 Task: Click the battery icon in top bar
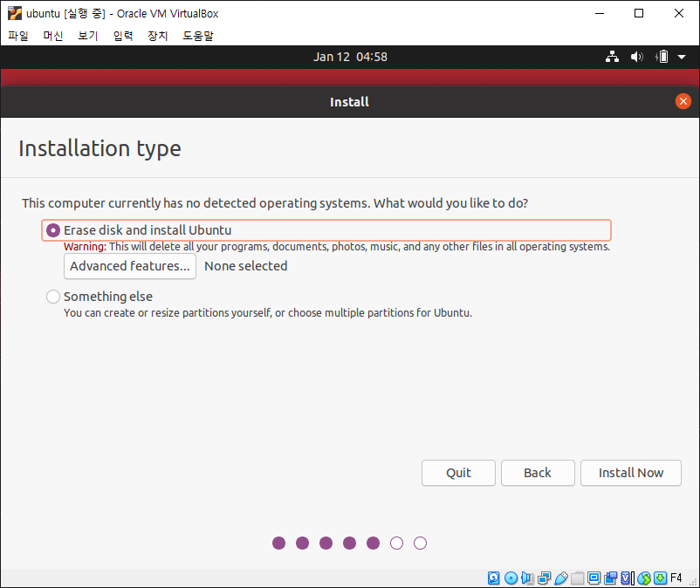pyautogui.click(x=662, y=57)
